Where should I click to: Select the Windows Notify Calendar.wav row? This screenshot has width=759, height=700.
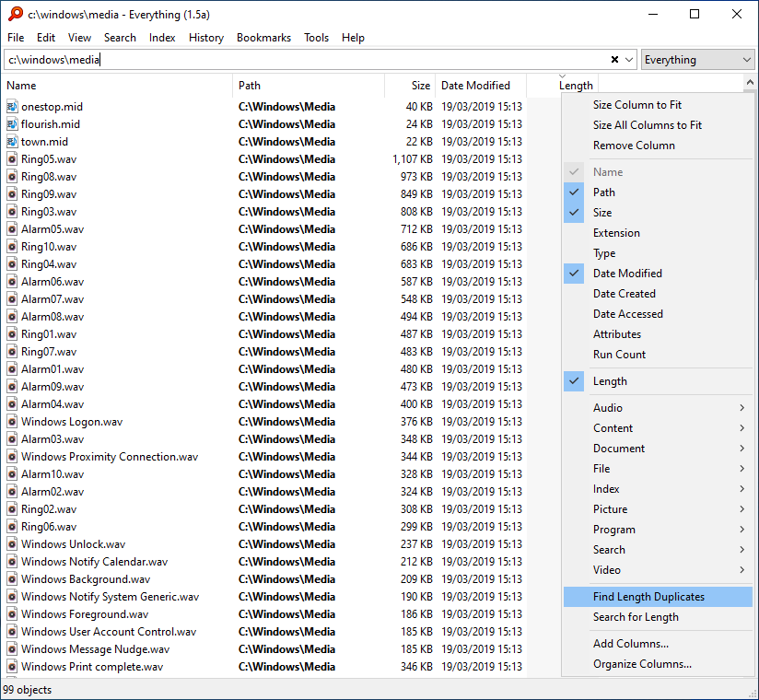(263, 562)
